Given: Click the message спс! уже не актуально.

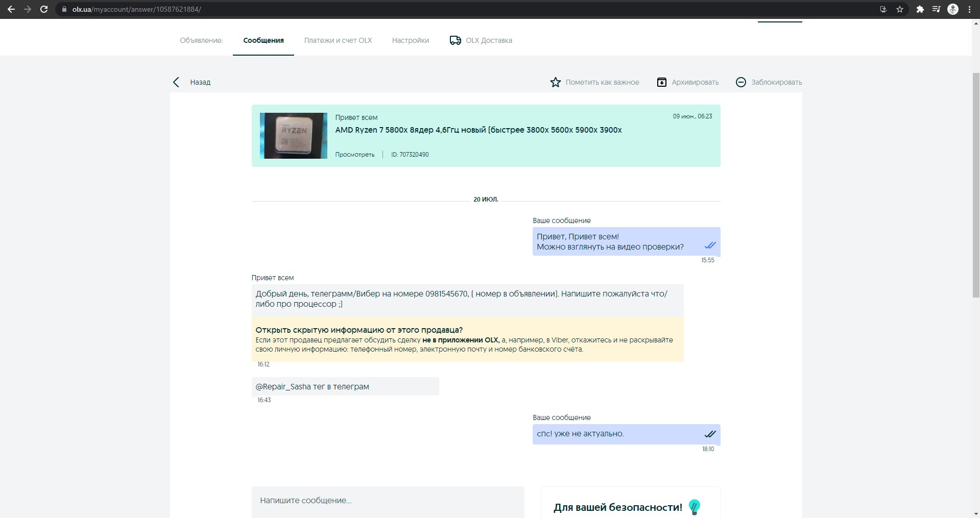Looking at the screenshot, I should 627,434.
